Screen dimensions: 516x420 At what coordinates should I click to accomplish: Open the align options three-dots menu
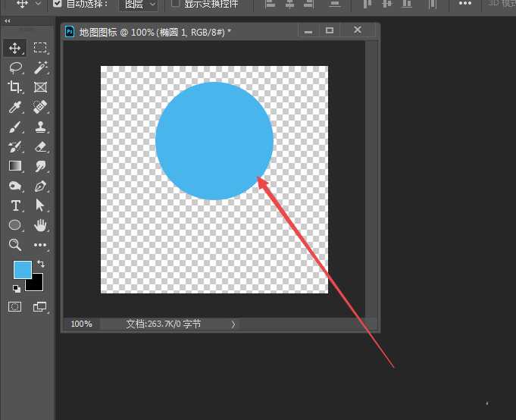(x=465, y=3)
